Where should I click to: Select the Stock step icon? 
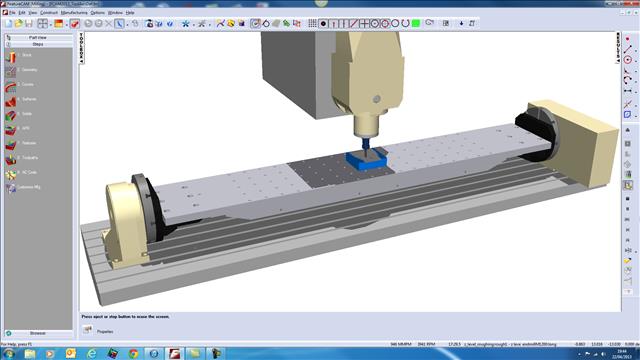pyautogui.click(x=11, y=57)
